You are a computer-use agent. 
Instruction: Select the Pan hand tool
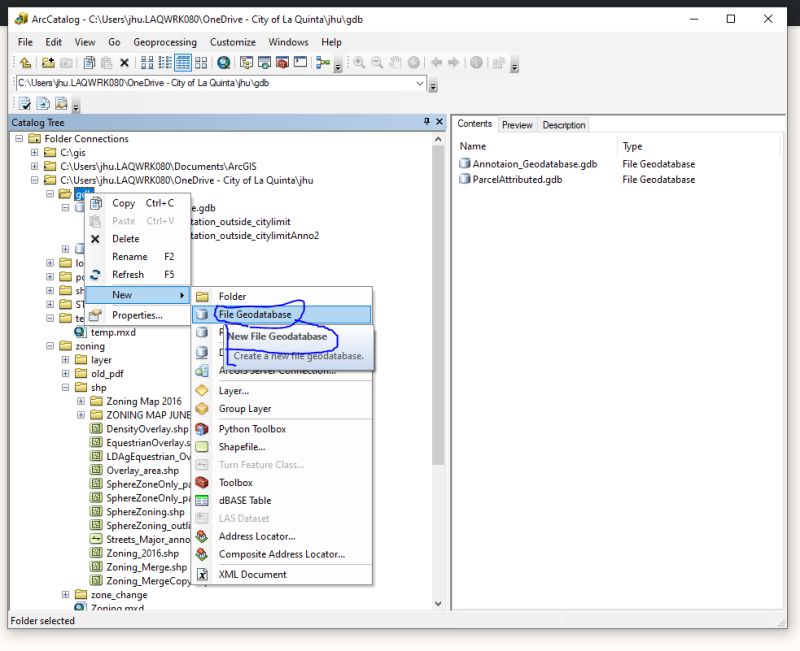(394, 62)
